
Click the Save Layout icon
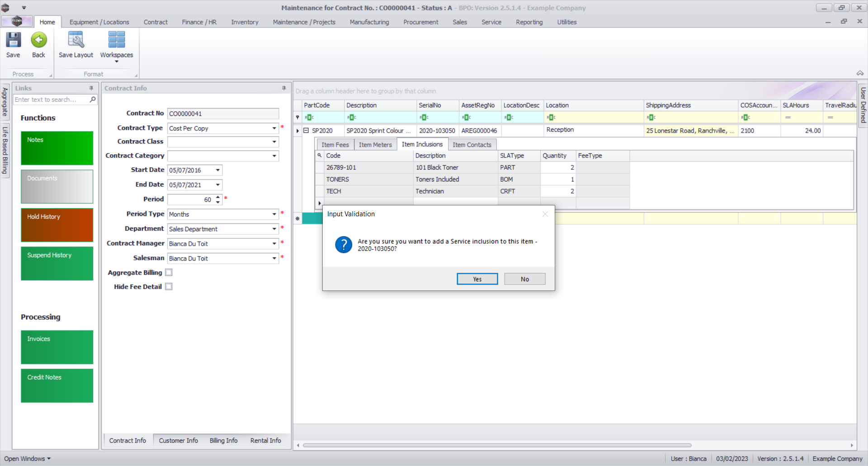pos(75,40)
